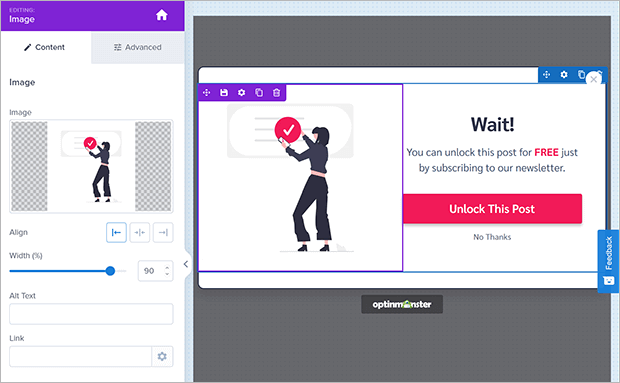Delete the image block with trash icon
620x383 pixels.
(x=276, y=92)
